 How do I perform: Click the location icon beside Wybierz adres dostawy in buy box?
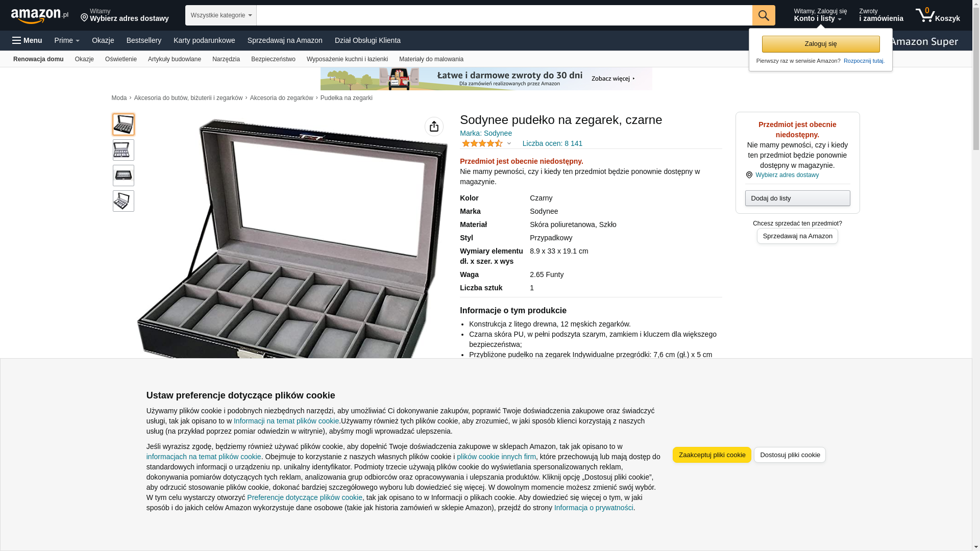click(x=749, y=175)
